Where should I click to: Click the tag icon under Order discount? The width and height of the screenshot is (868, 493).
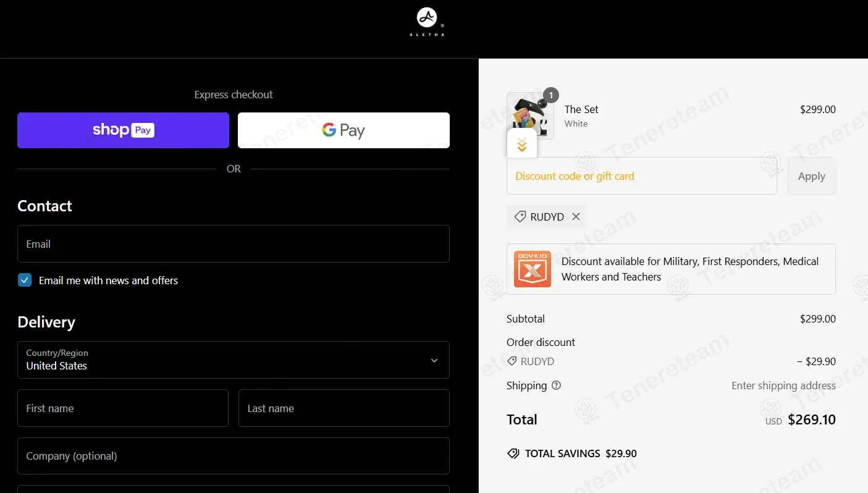click(512, 361)
